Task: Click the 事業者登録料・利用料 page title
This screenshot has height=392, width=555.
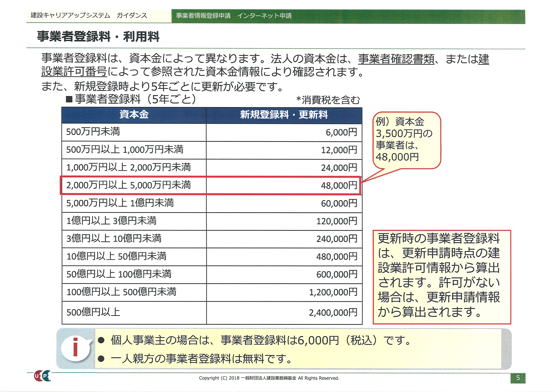Action: (x=98, y=37)
